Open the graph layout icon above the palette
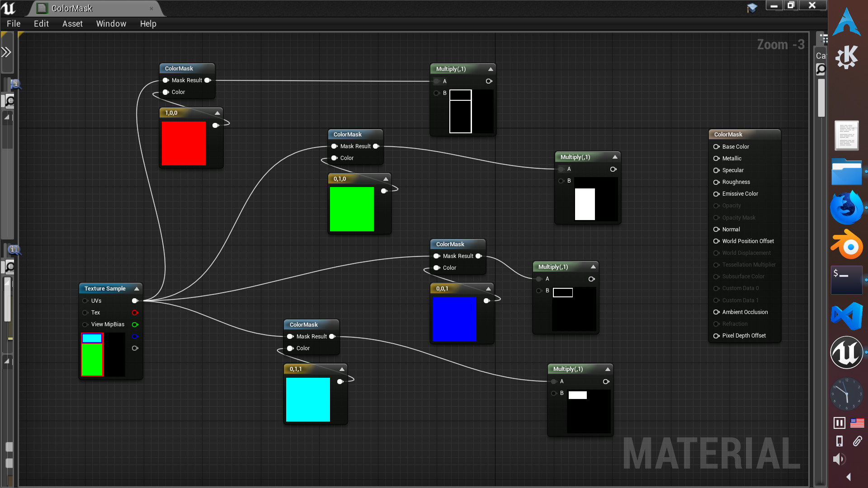Viewport: 868px width, 488px height. (824, 39)
